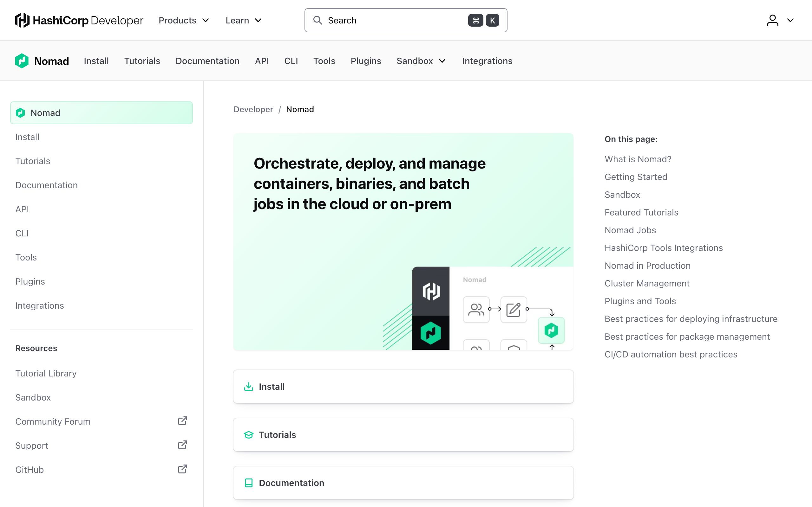Click the Documentation card book icon

point(249,483)
